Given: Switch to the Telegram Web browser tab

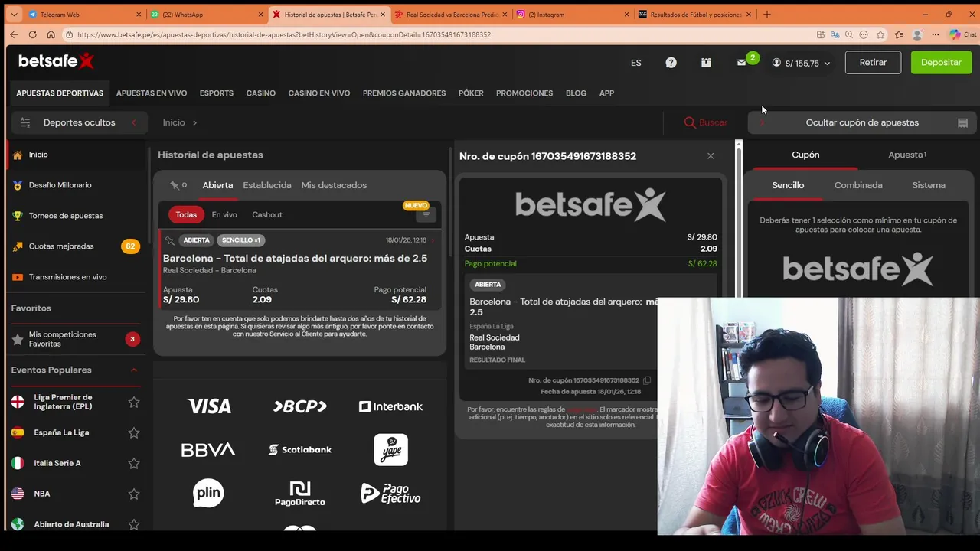Looking at the screenshot, I should (84, 14).
